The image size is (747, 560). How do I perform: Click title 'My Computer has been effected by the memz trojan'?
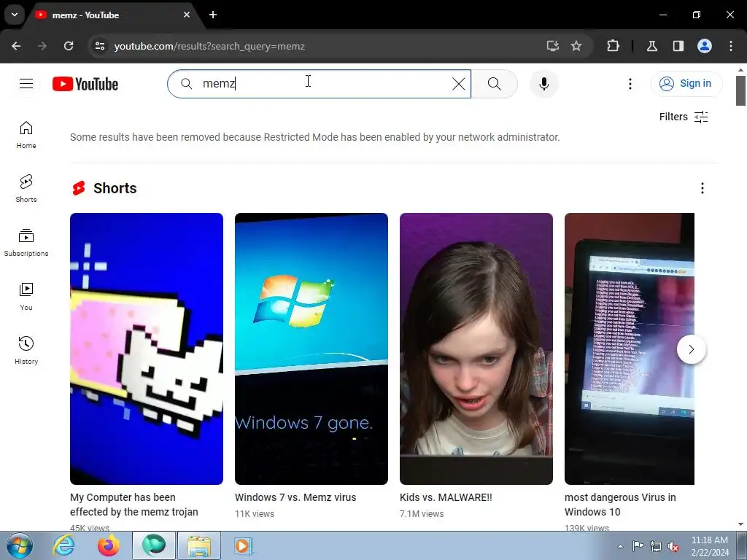pyautogui.click(x=134, y=505)
